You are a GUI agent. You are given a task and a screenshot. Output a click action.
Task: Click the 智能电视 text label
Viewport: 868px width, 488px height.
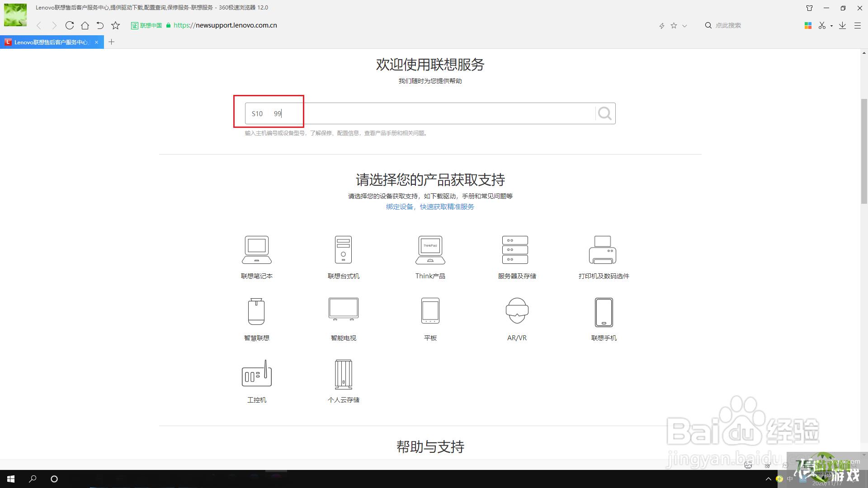344,338
